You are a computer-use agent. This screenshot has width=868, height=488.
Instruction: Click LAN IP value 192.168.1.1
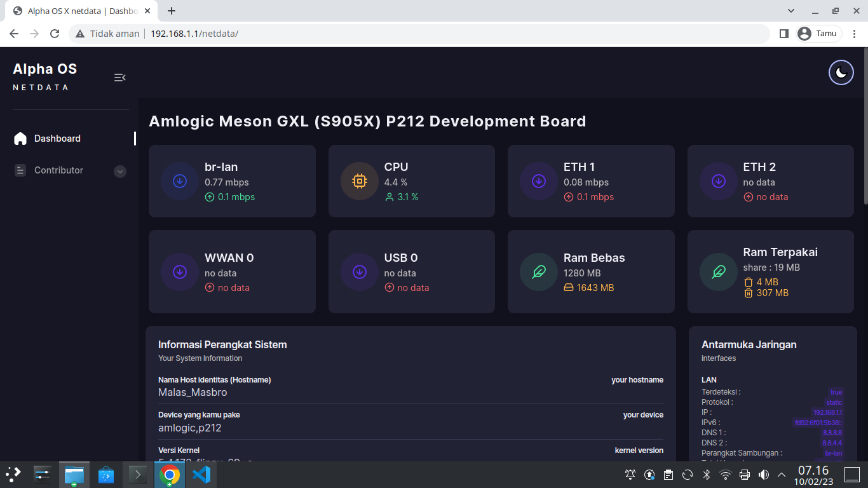tap(828, 412)
